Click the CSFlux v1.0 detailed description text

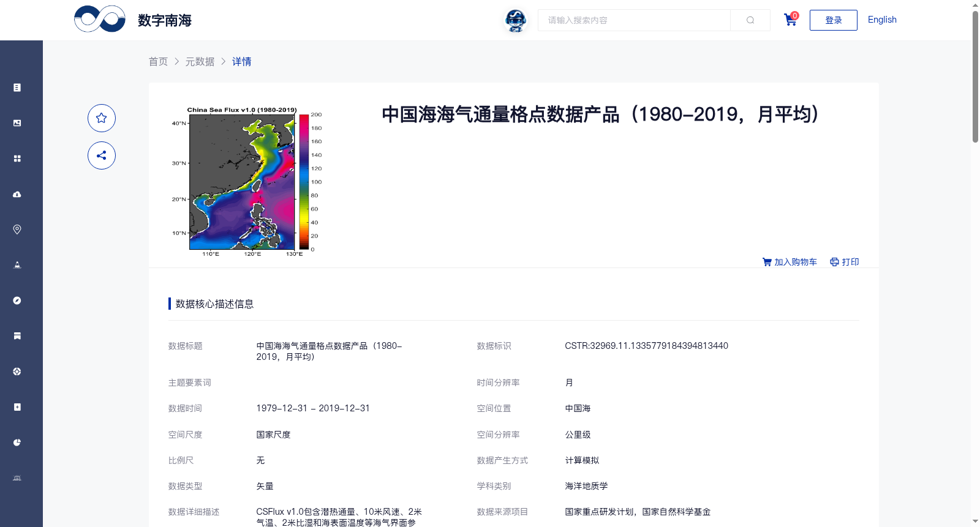click(x=339, y=517)
